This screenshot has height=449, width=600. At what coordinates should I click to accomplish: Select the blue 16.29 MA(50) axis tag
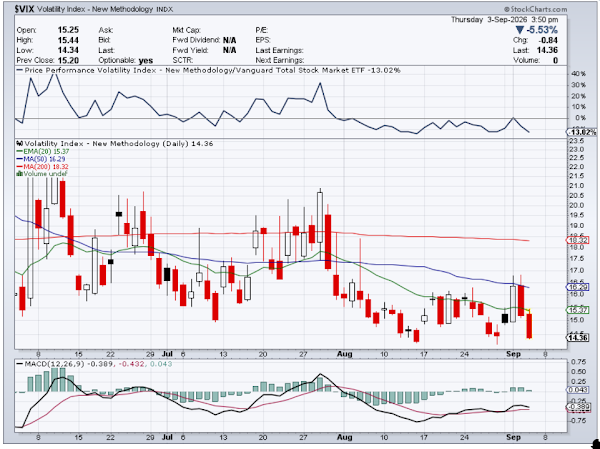580,287
